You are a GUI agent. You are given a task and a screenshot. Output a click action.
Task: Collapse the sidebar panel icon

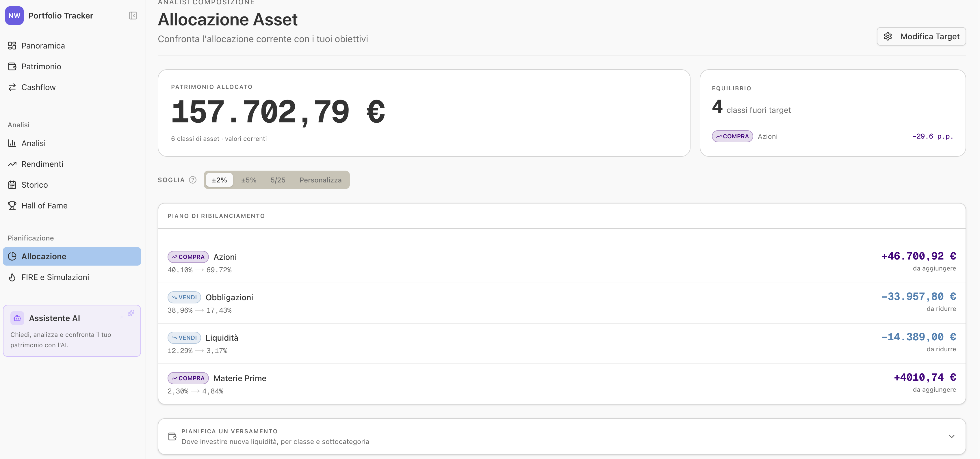point(133,16)
